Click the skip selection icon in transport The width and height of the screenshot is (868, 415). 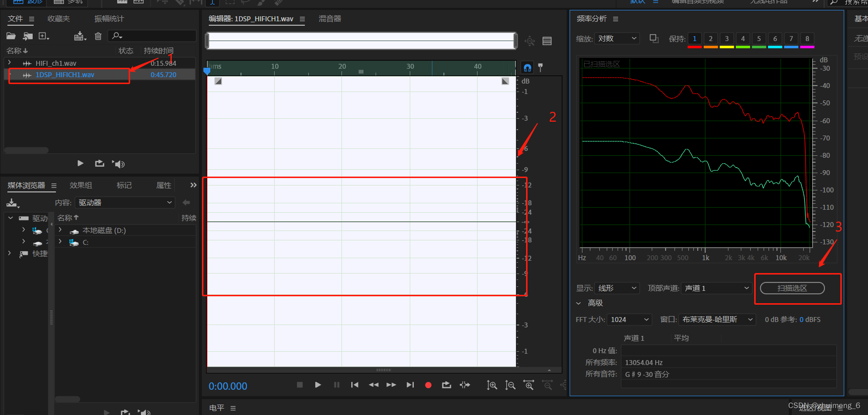pos(465,385)
